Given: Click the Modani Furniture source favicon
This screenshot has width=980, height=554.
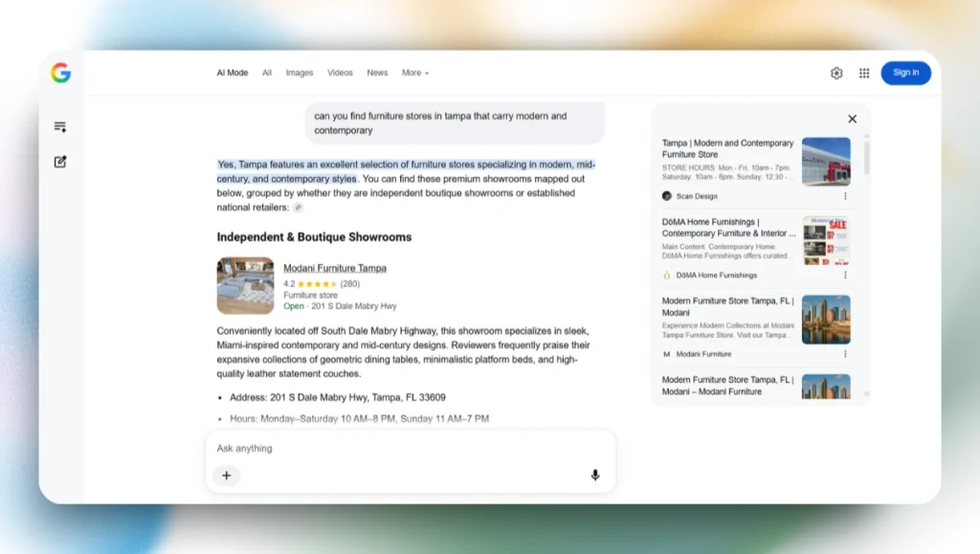Looking at the screenshot, I should click(x=667, y=354).
